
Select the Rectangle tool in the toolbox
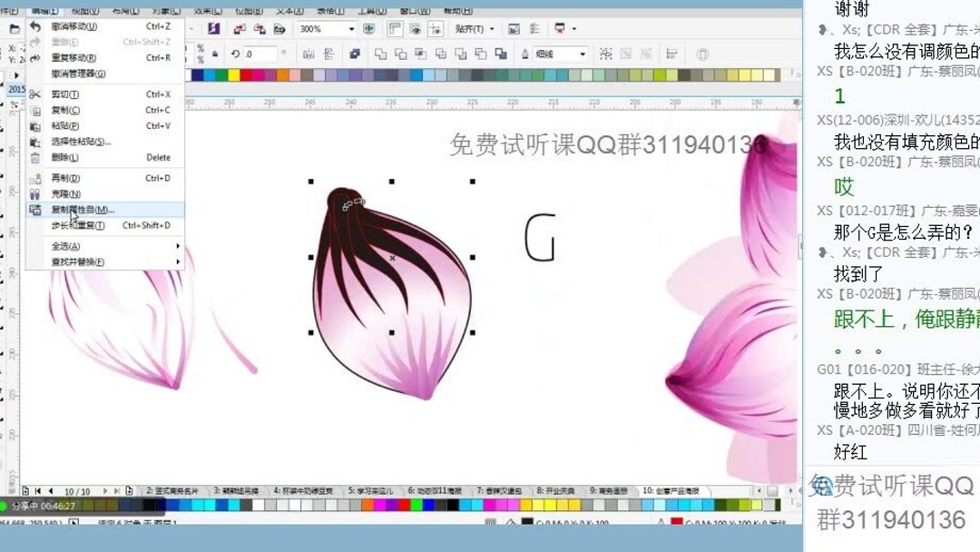[5, 218]
